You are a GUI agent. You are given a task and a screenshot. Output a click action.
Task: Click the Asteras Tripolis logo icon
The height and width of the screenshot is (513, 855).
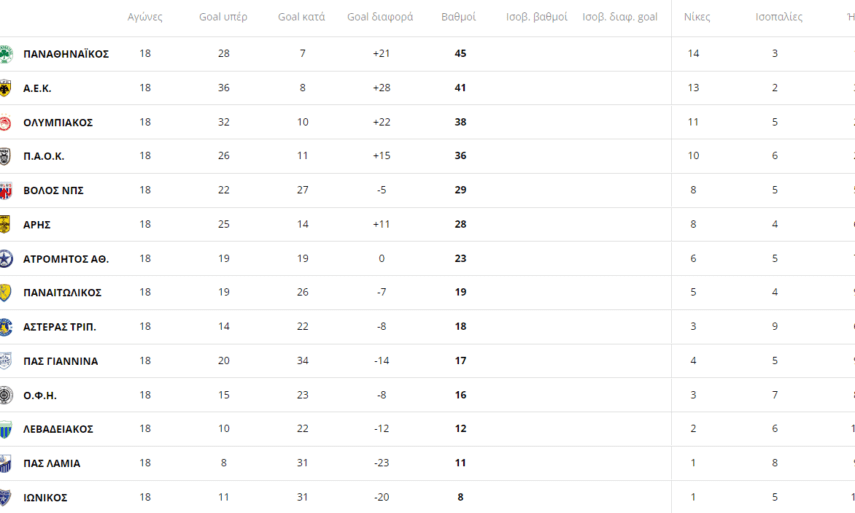point(6,327)
